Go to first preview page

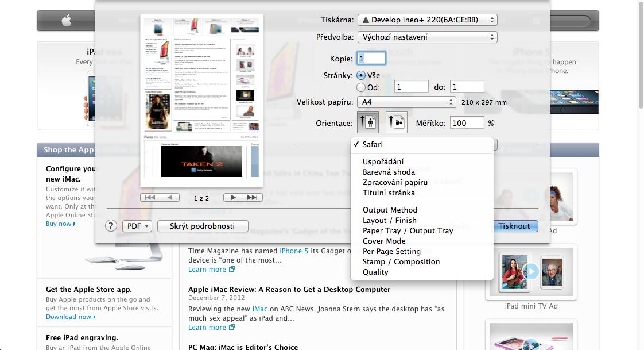pyautogui.click(x=150, y=198)
